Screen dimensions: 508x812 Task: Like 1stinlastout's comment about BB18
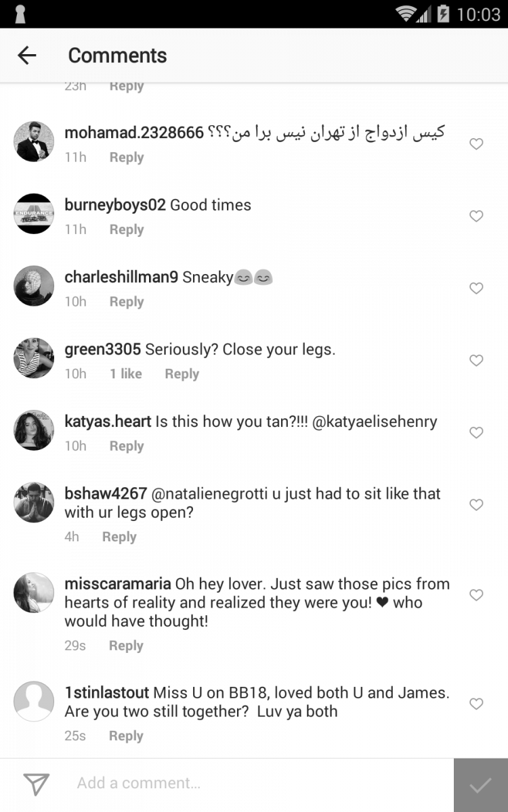point(476,704)
